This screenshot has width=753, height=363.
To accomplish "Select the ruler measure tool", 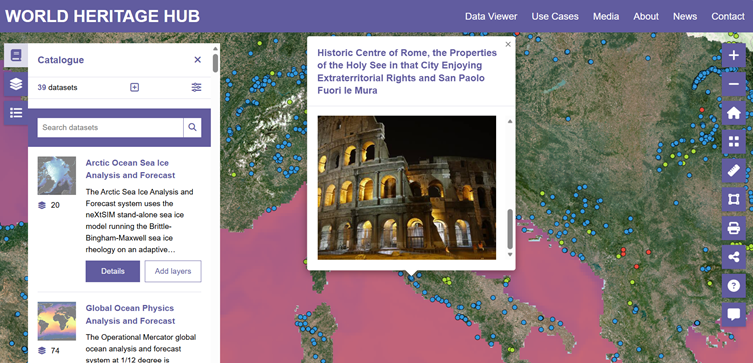I will [x=733, y=170].
